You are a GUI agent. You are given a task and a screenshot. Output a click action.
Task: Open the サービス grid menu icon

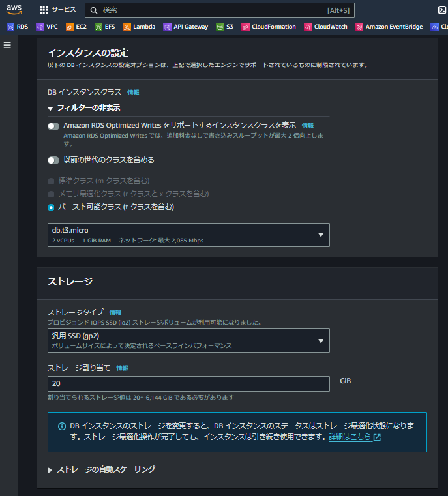click(x=44, y=10)
